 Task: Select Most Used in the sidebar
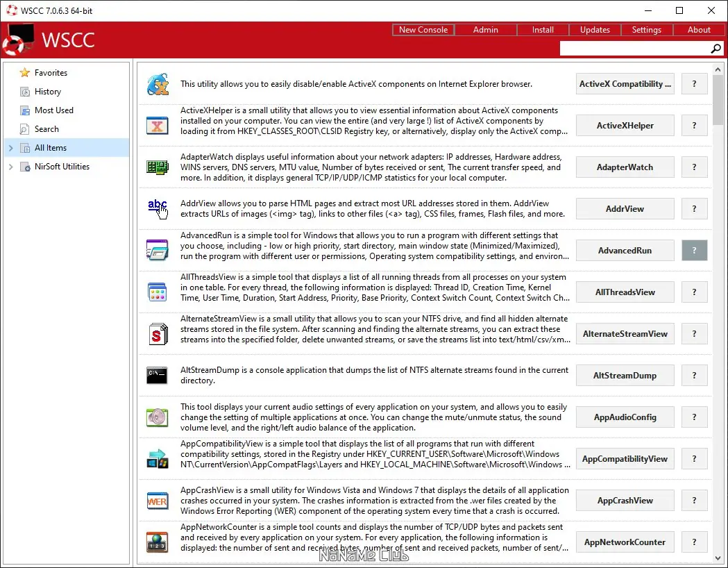click(67, 110)
